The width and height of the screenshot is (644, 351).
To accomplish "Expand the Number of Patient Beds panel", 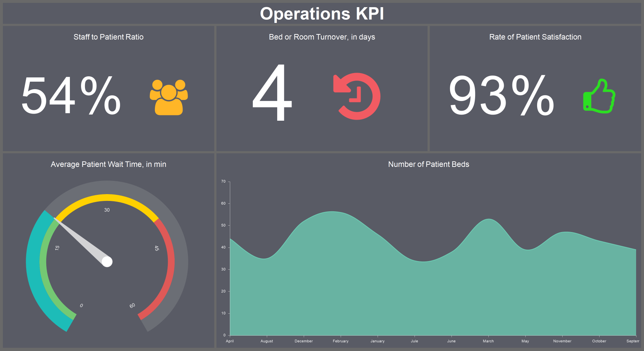I will (428, 164).
